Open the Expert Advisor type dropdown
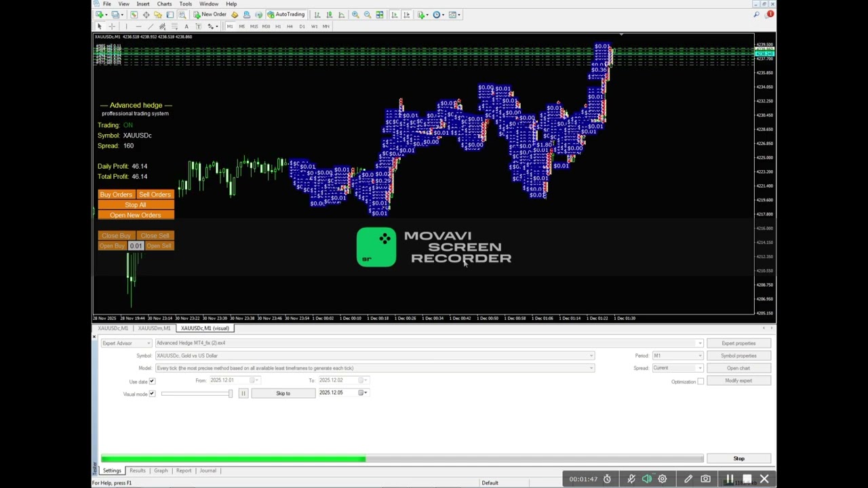 (126, 343)
